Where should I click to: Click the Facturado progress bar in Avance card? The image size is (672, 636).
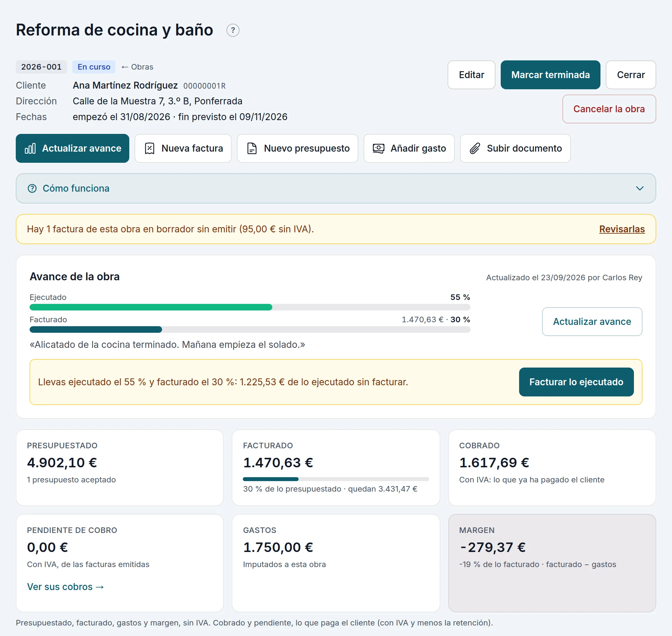[250, 330]
